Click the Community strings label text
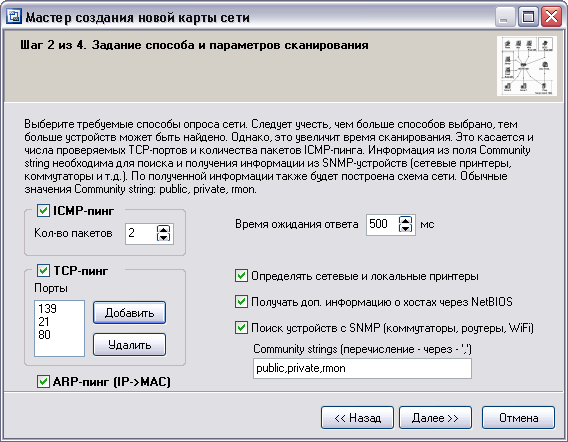Viewport: 568px width, 442px height. [362, 349]
